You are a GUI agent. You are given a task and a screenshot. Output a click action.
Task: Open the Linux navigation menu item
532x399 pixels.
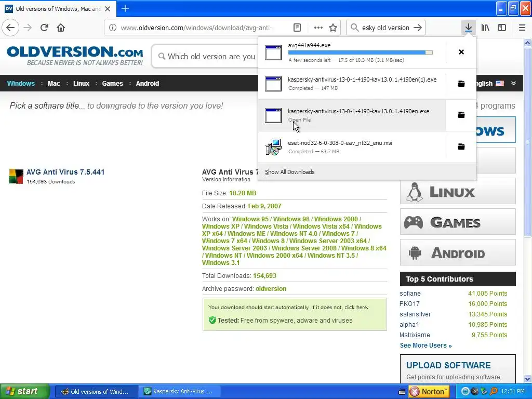tap(81, 84)
